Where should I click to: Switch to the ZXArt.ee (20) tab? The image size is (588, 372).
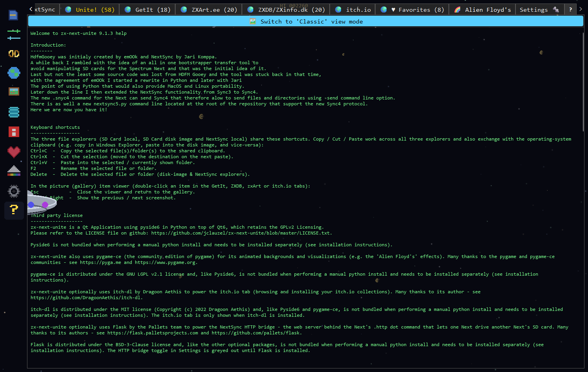coord(209,9)
